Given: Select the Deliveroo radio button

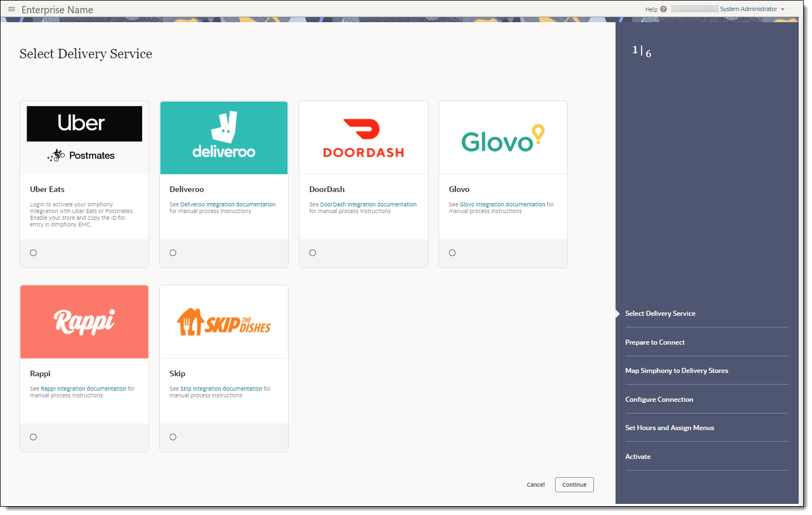Looking at the screenshot, I should (x=173, y=253).
